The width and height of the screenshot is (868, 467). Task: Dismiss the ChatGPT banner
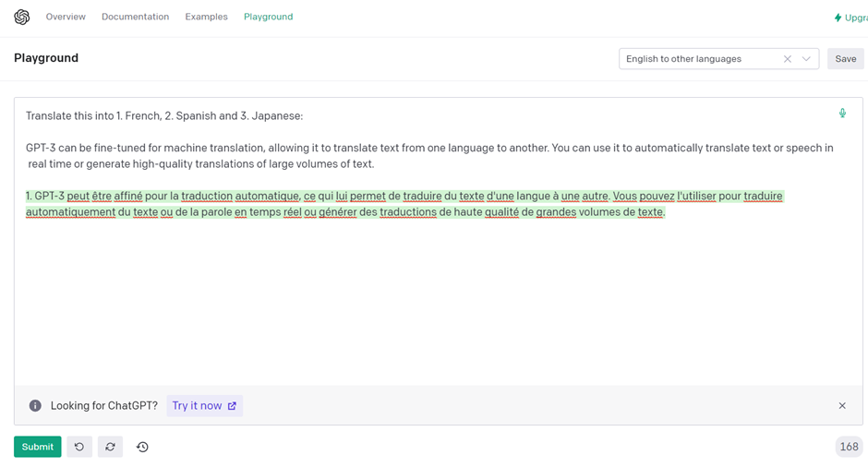[842, 405]
